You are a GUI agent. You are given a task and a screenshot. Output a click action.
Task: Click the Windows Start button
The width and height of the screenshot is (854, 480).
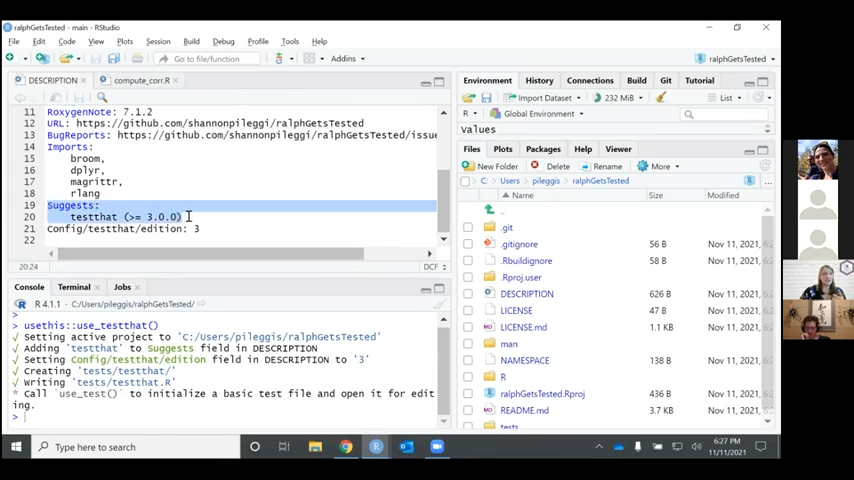point(16,447)
